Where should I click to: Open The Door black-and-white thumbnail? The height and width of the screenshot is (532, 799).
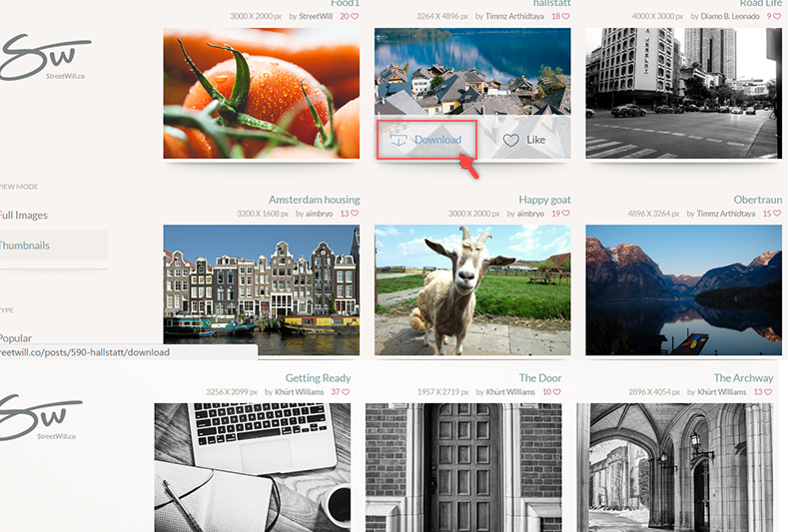pos(463,468)
